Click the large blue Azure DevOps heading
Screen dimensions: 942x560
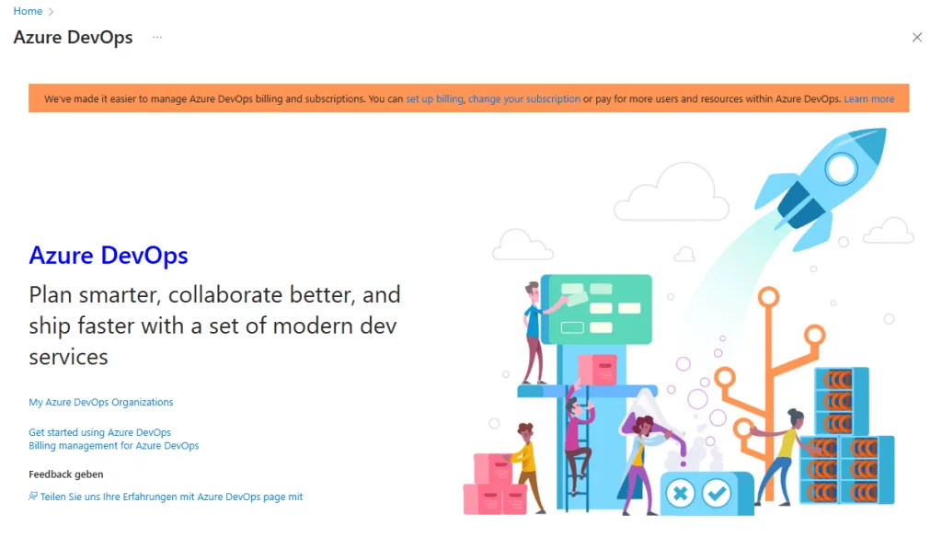[x=109, y=255]
